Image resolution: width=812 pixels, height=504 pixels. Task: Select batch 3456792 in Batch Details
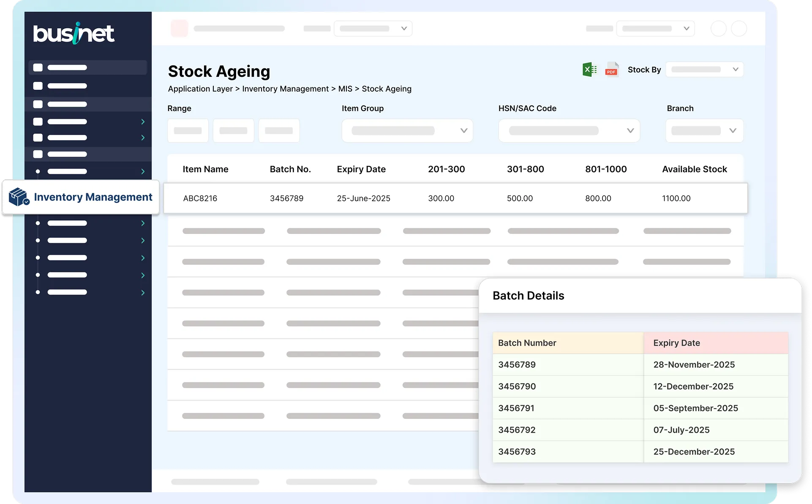pos(517,430)
